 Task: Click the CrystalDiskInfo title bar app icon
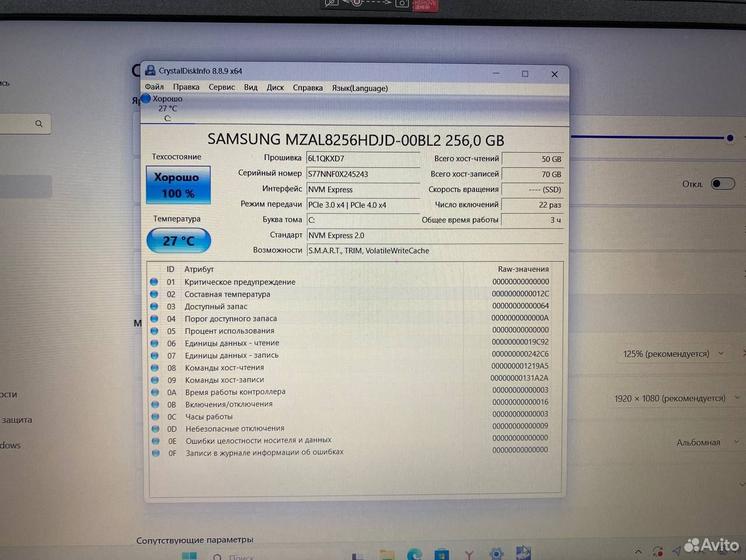point(150,70)
